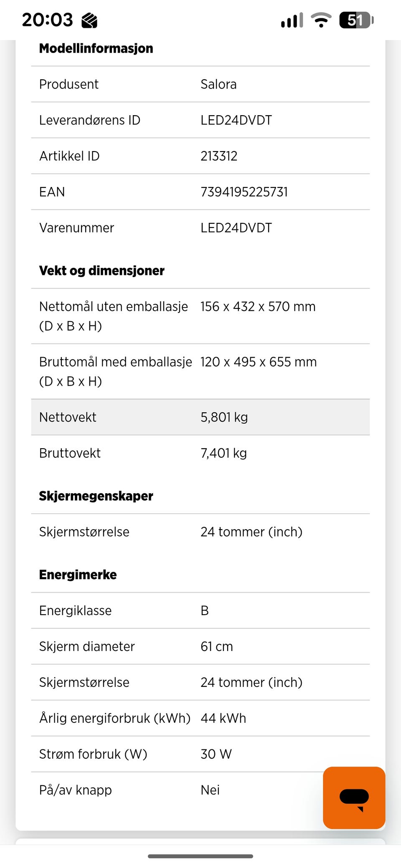This screenshot has height=868, width=401.
Task: Tap the EAN number 7394195225731
Action: click(244, 192)
